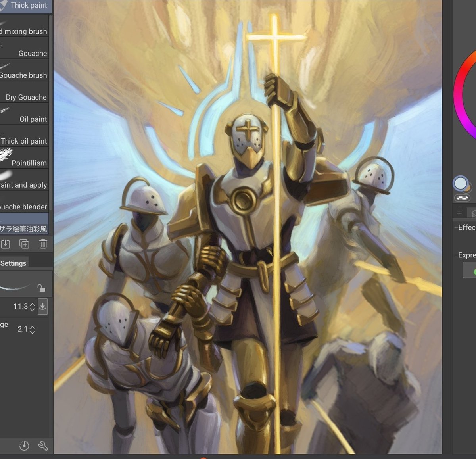This screenshot has height=459, width=476.
Task: Choose the Oil paint brush
Action: pyautogui.click(x=24, y=114)
